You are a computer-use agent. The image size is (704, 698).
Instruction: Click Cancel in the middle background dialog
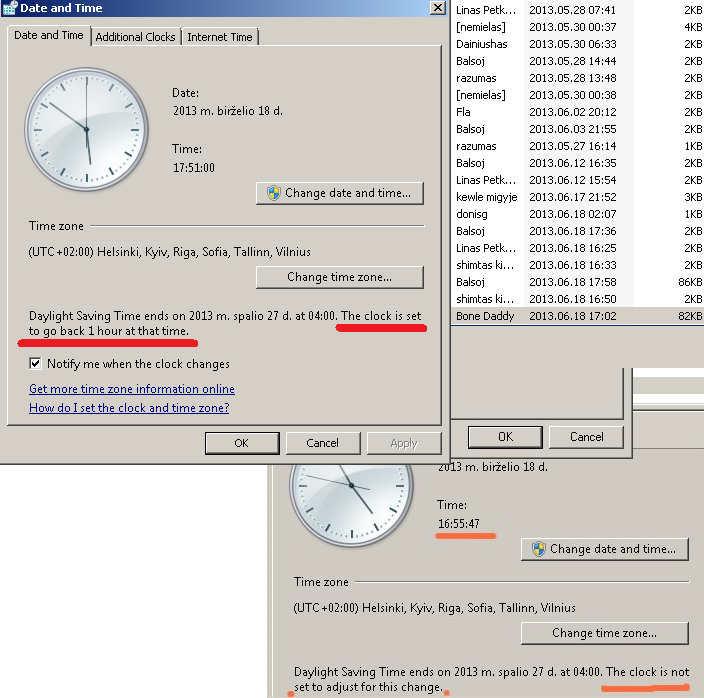[x=586, y=437]
